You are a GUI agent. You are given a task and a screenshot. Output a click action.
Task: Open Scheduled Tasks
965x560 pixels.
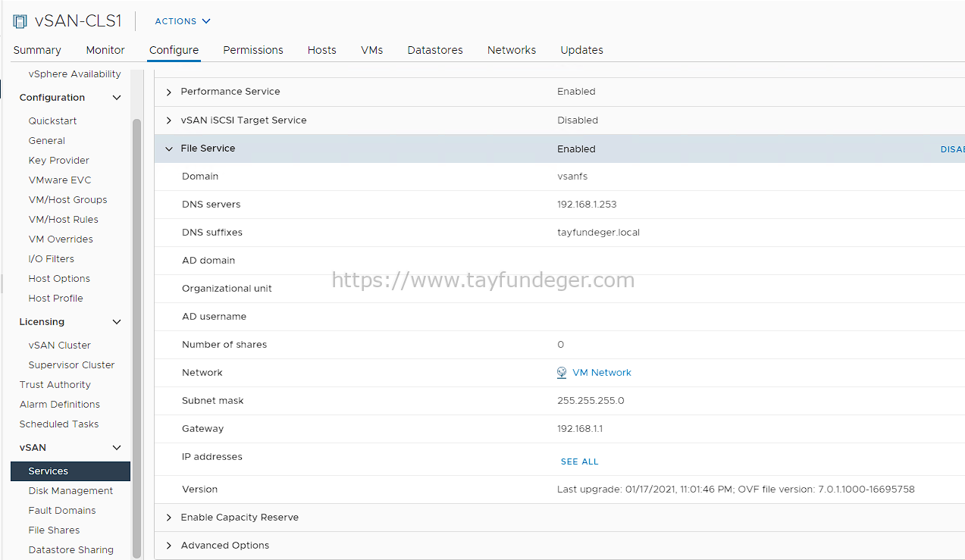pos(59,424)
